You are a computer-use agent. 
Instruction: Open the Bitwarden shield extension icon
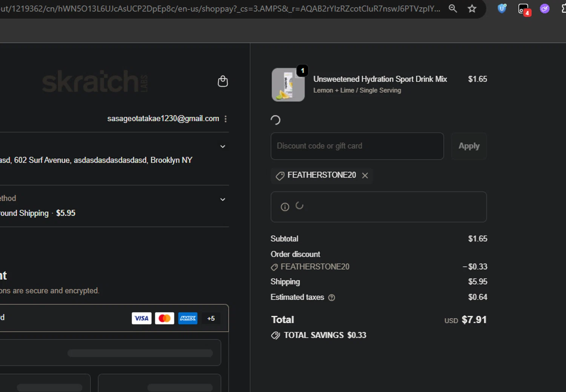tap(502, 8)
